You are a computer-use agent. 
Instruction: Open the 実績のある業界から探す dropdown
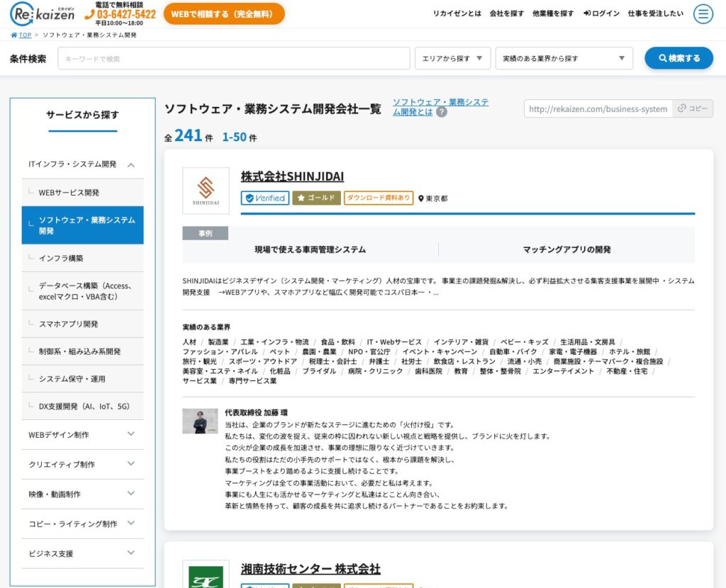click(x=564, y=58)
